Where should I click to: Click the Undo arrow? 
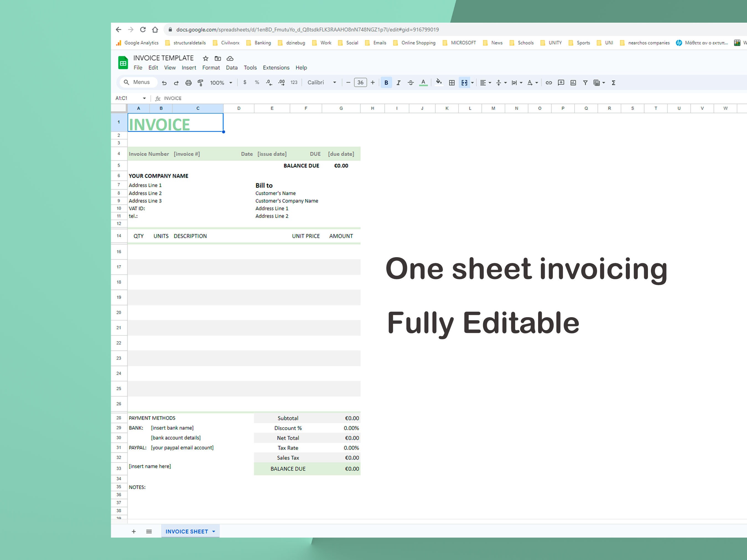click(x=164, y=82)
